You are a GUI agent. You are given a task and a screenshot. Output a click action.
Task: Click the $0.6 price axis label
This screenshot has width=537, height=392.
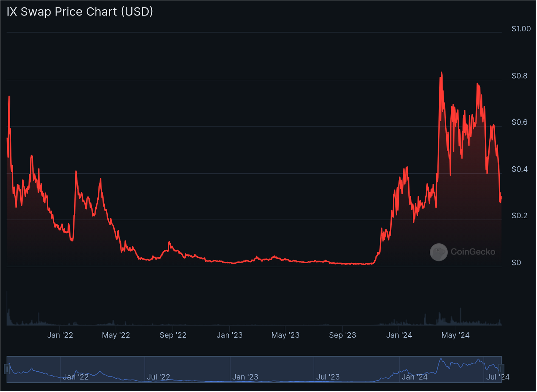pos(519,122)
